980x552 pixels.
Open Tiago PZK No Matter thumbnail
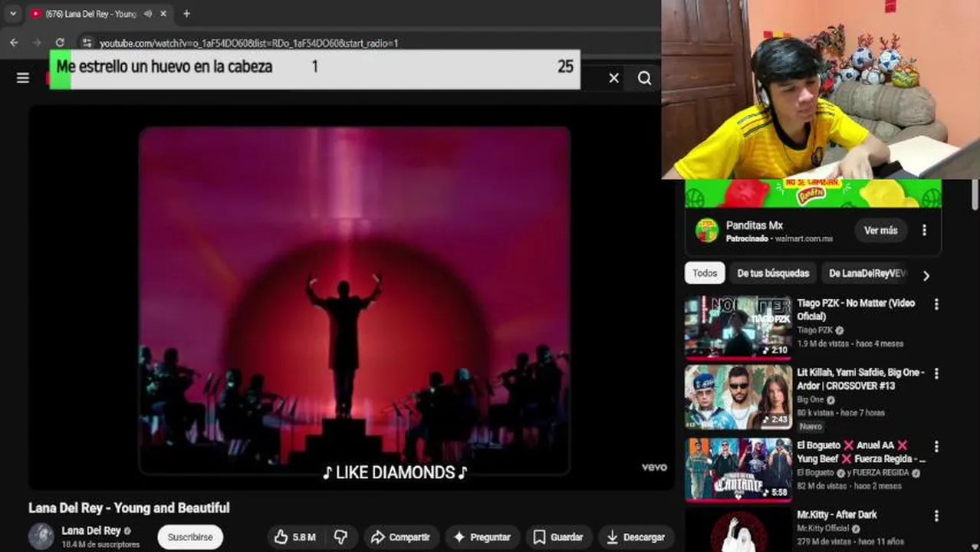738,327
